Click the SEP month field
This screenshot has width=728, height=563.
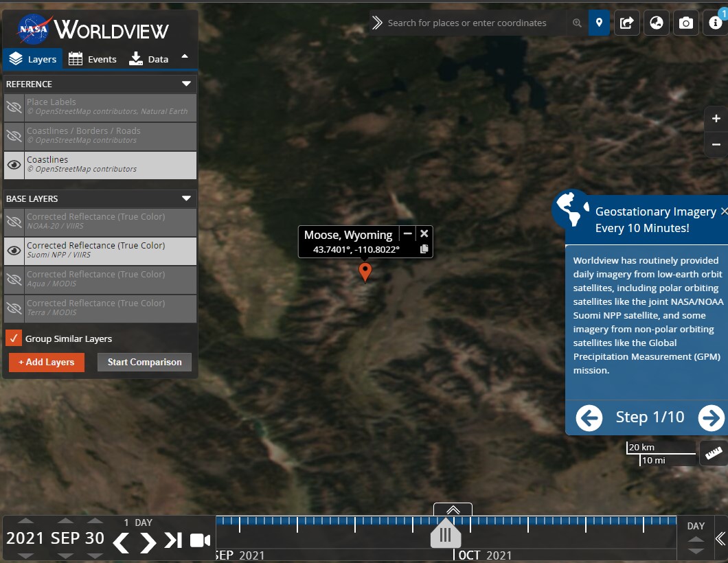pyautogui.click(x=65, y=538)
